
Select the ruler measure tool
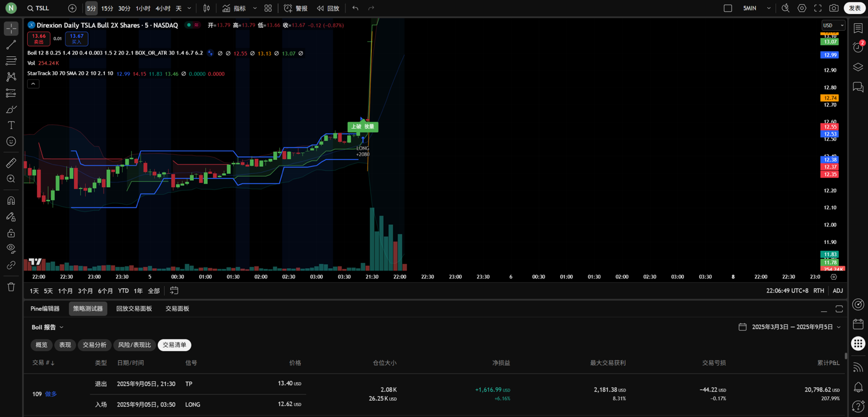pyautogui.click(x=11, y=163)
